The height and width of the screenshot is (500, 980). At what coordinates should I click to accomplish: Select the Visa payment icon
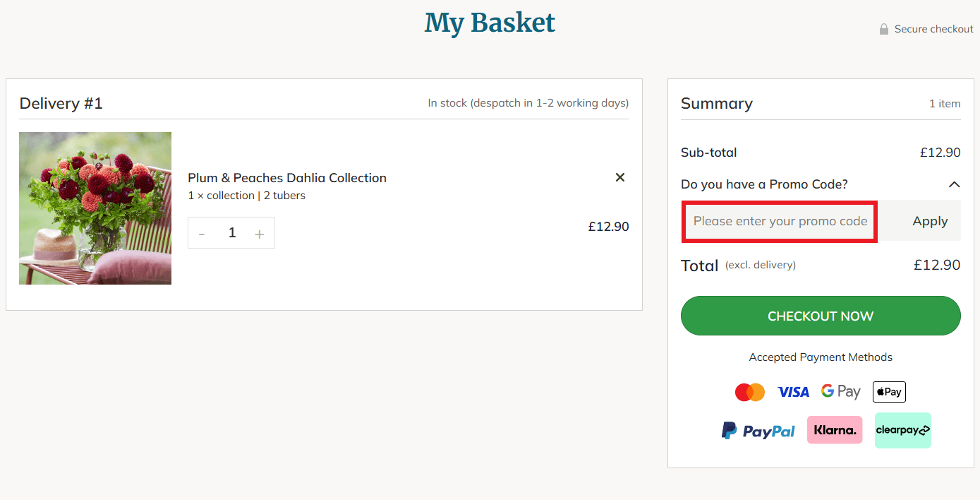coord(793,391)
